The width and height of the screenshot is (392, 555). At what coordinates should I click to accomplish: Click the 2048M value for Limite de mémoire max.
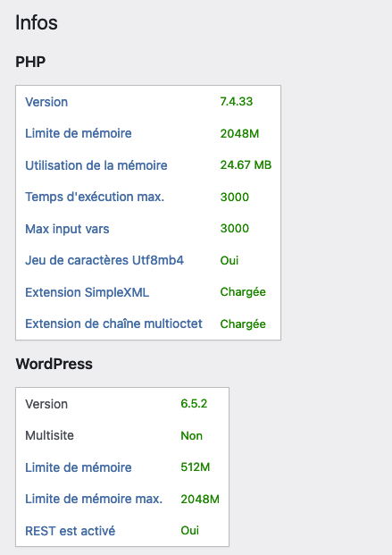[200, 499]
